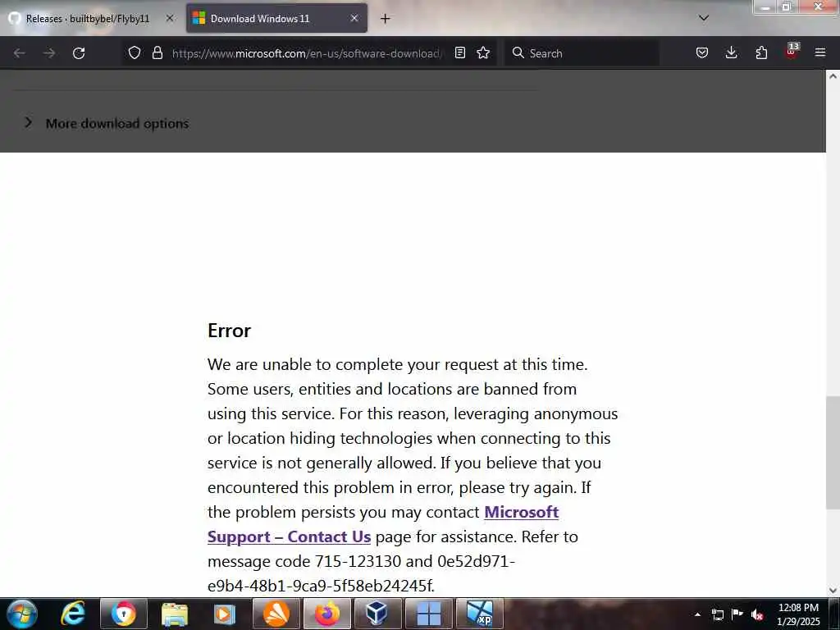Image resolution: width=840 pixels, height=630 pixels.
Task: Open the XP-labeled taskbar app
Action: pos(479,614)
